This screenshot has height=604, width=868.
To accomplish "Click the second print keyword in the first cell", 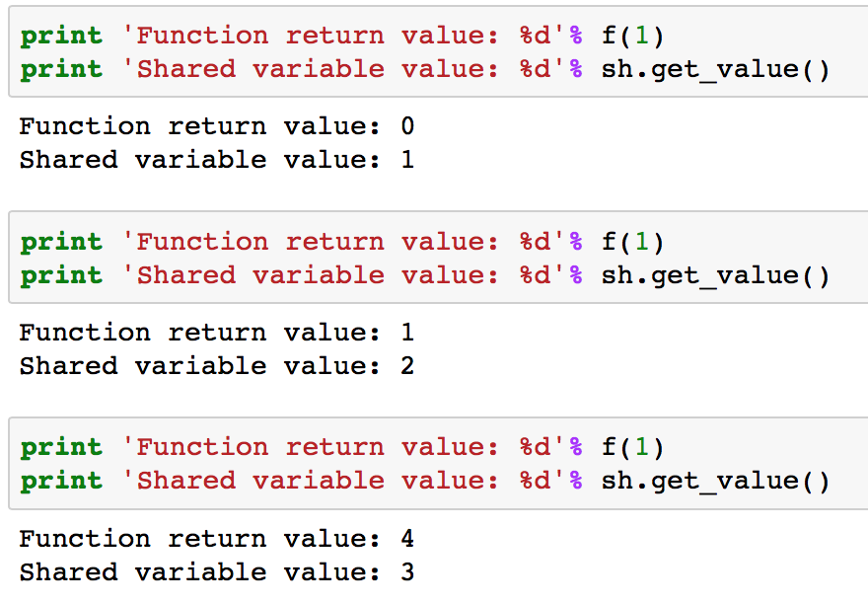I will click(x=61, y=69).
